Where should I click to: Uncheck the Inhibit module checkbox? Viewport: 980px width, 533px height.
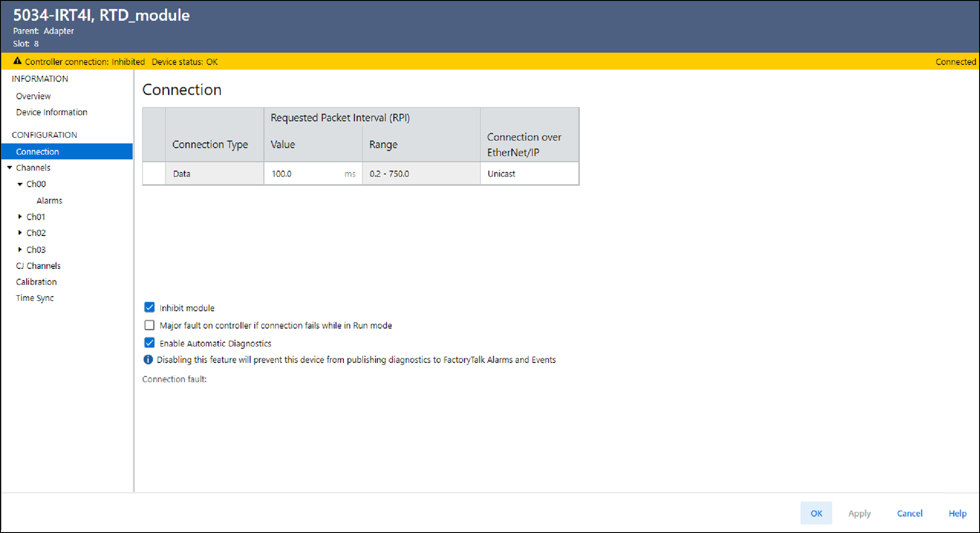point(149,308)
